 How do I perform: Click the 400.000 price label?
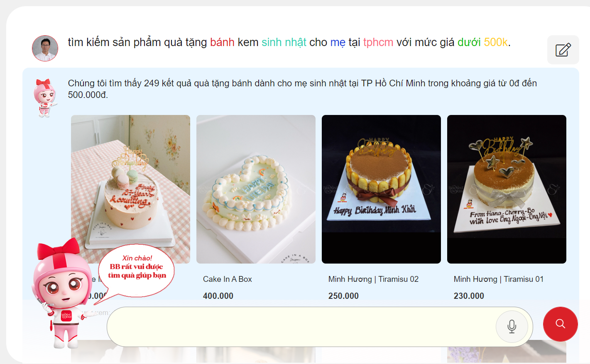coord(218,296)
